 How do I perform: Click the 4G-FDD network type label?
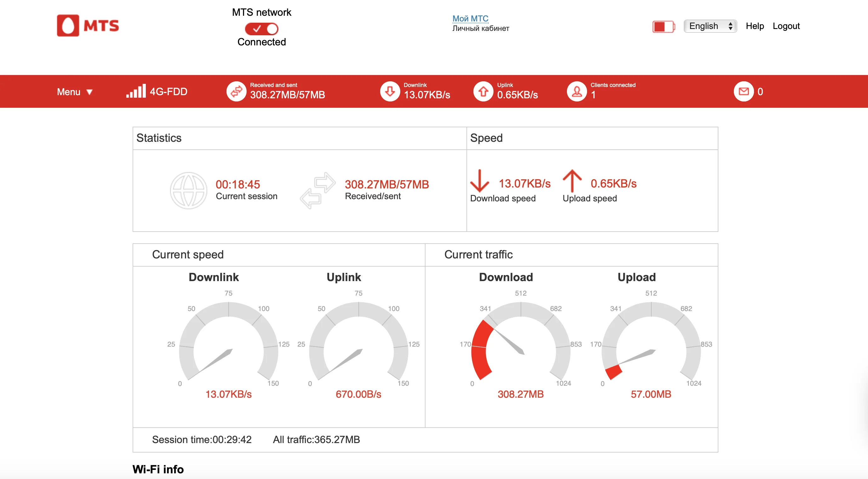pyautogui.click(x=168, y=91)
